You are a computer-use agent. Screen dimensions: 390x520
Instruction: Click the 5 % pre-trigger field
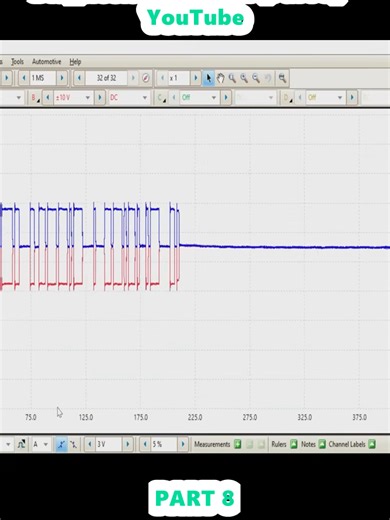click(x=164, y=444)
